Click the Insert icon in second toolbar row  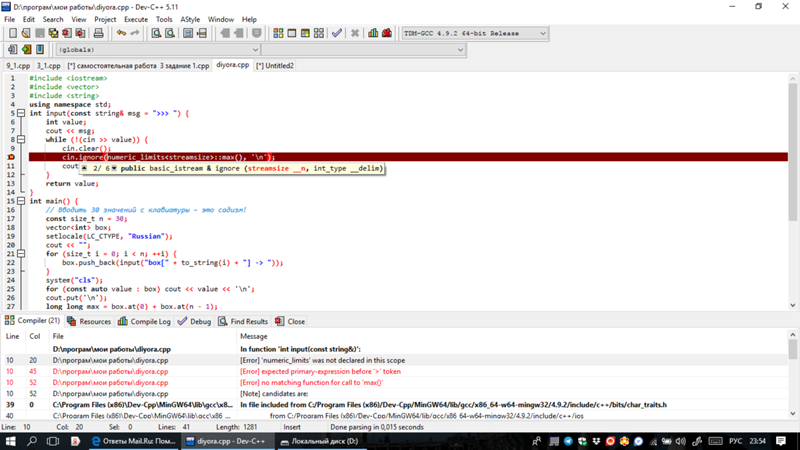12,49
